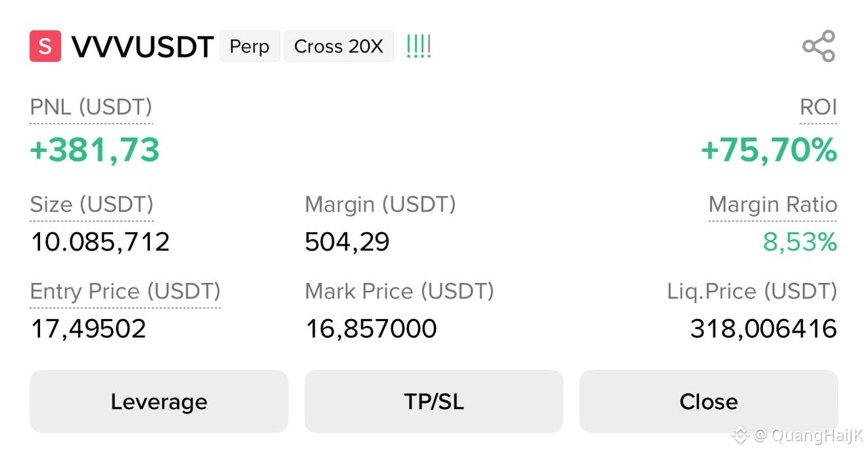Tap the Binance watermark logo
868x452 pixels.
pyautogui.click(x=740, y=434)
